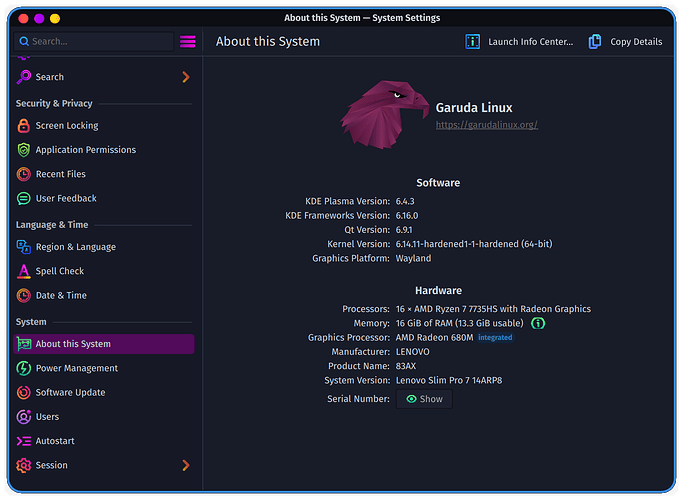Open Autostart settings
The height and width of the screenshot is (499, 683).
coord(104,441)
